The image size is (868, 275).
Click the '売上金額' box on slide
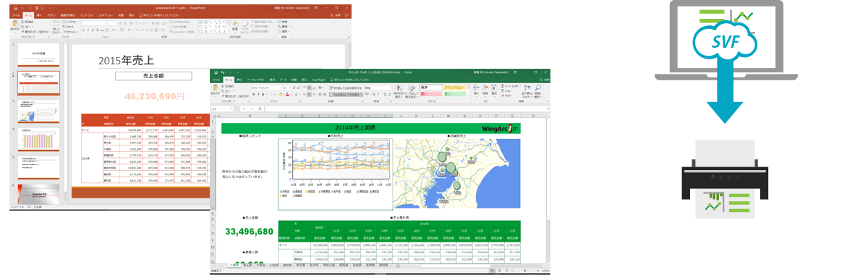153,75
